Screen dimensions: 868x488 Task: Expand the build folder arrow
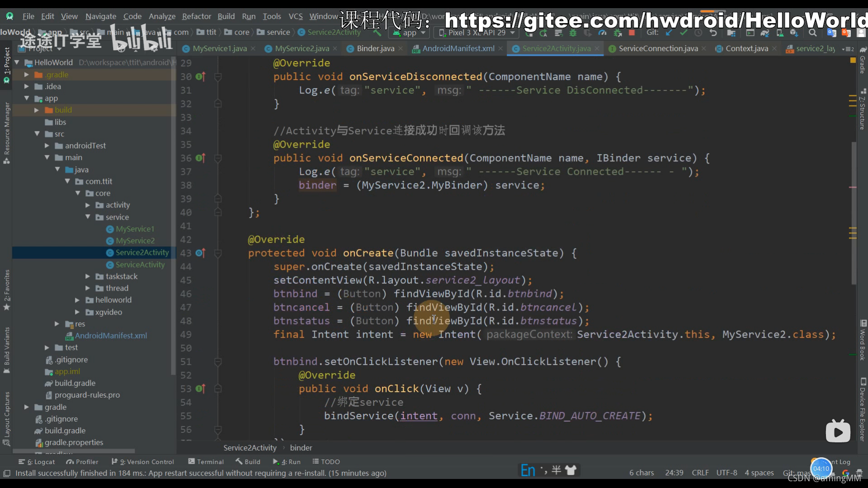point(37,110)
